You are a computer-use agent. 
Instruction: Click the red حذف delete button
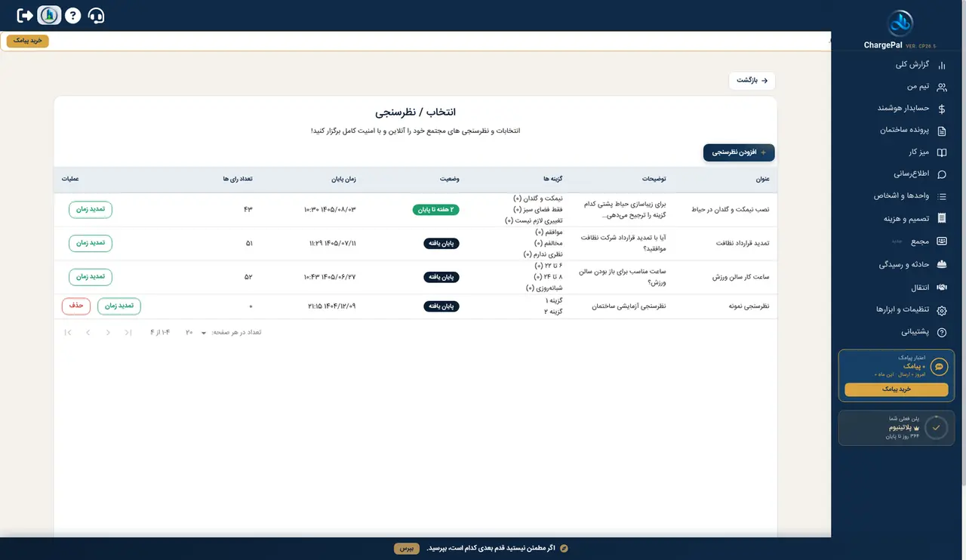pyautogui.click(x=76, y=306)
